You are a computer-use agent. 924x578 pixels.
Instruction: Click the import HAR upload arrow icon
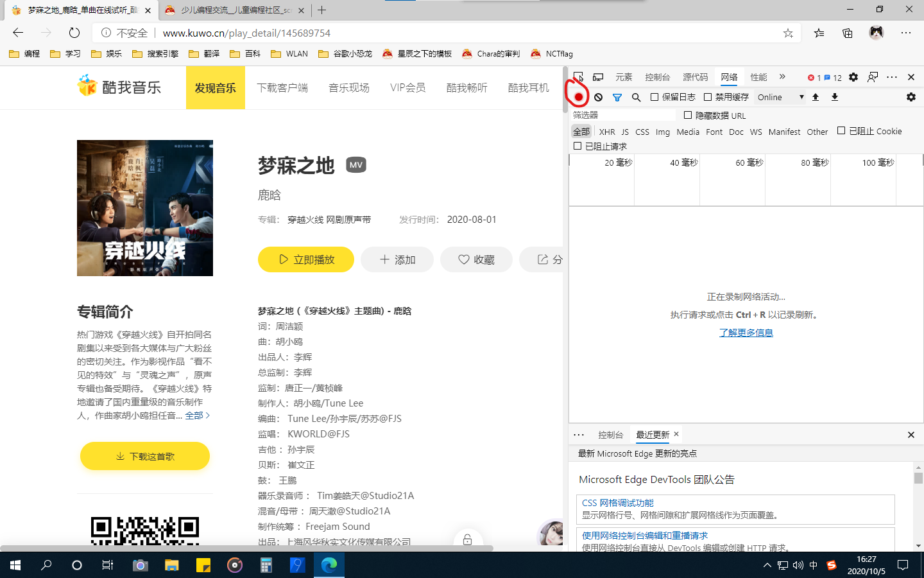(x=816, y=97)
